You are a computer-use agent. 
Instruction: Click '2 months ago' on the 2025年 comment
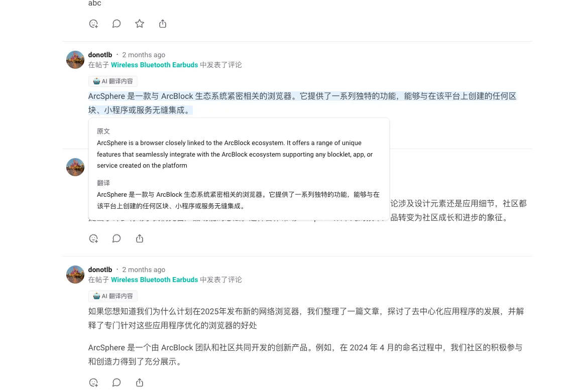pos(143,270)
